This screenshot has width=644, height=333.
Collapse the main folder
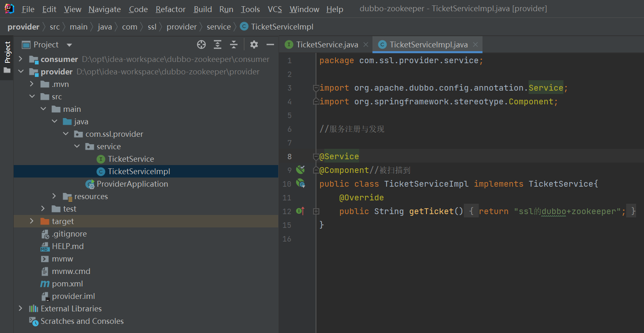pyautogui.click(x=43, y=109)
